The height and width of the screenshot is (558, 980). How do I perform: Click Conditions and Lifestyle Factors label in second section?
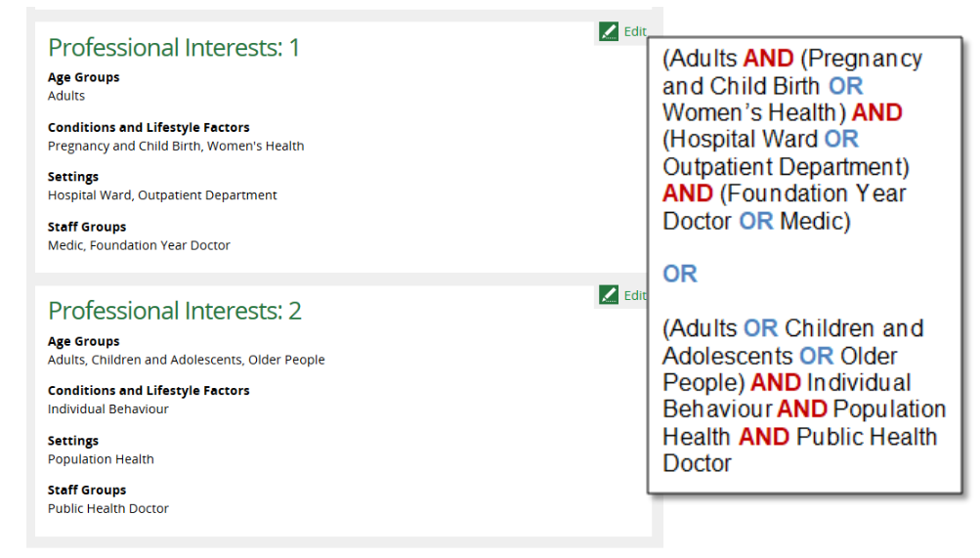(149, 390)
